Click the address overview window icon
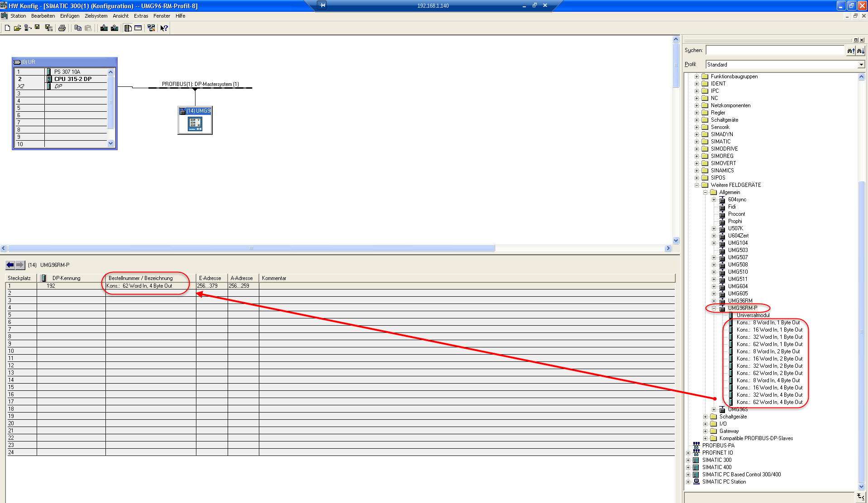 tap(138, 28)
